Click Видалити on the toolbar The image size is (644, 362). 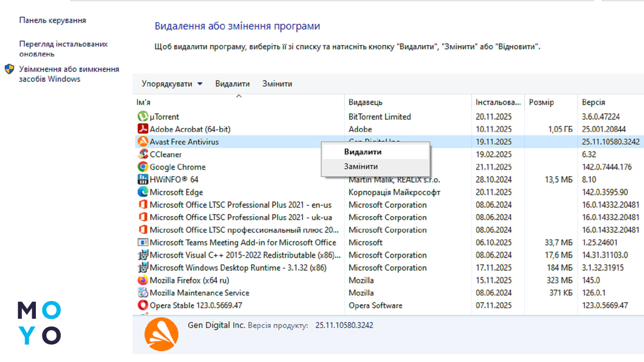tap(232, 84)
